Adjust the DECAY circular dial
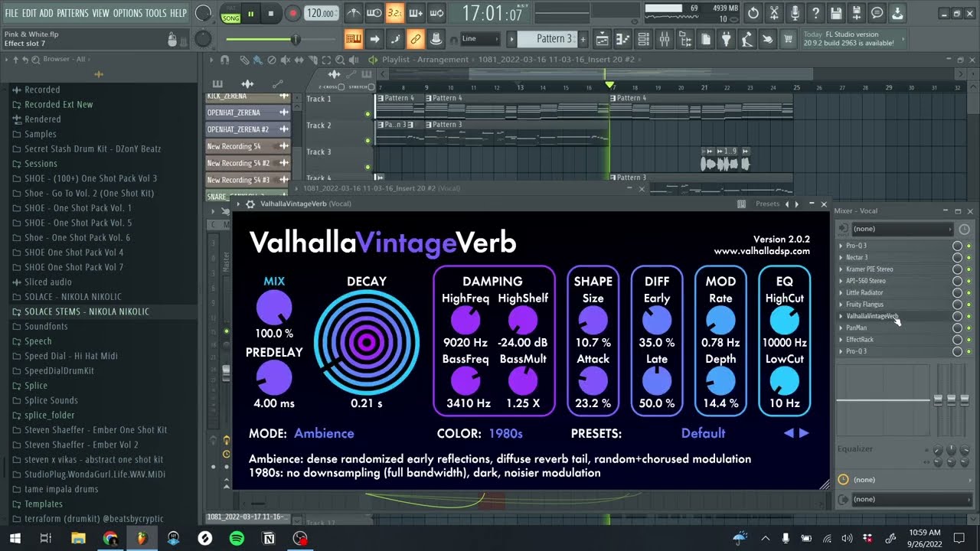Image resolution: width=980 pixels, height=551 pixels. (x=367, y=342)
